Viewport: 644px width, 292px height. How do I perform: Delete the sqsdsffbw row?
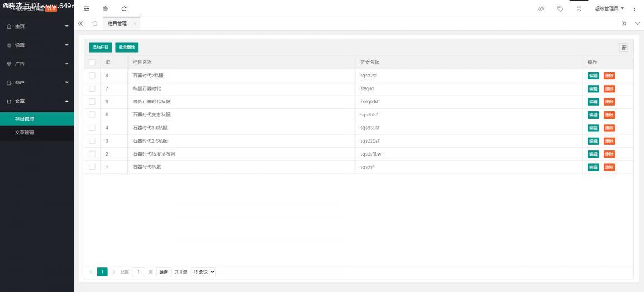[609, 154]
